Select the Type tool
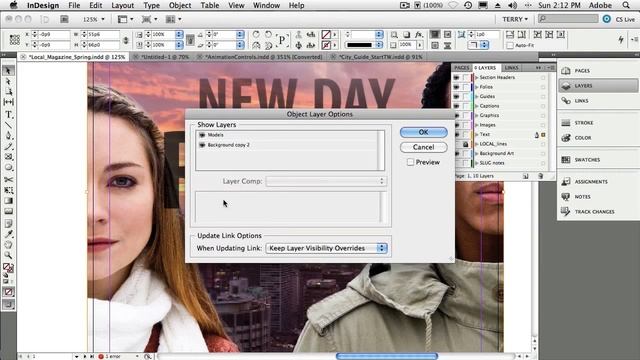 click(8, 115)
